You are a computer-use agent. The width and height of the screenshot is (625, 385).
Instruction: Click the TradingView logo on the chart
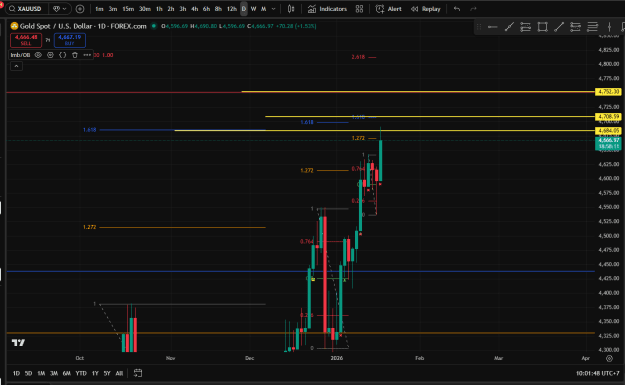click(x=18, y=342)
